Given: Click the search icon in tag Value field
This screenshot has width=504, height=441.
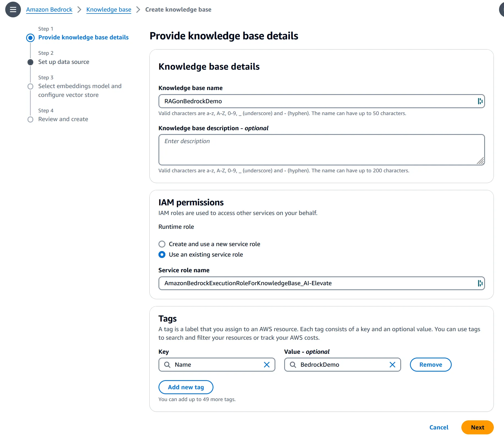Looking at the screenshot, I should coord(293,364).
